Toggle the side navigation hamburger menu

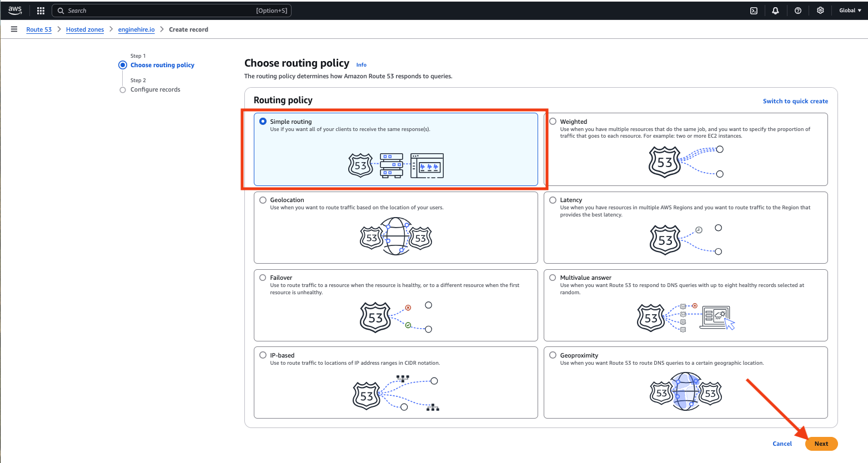click(x=14, y=29)
